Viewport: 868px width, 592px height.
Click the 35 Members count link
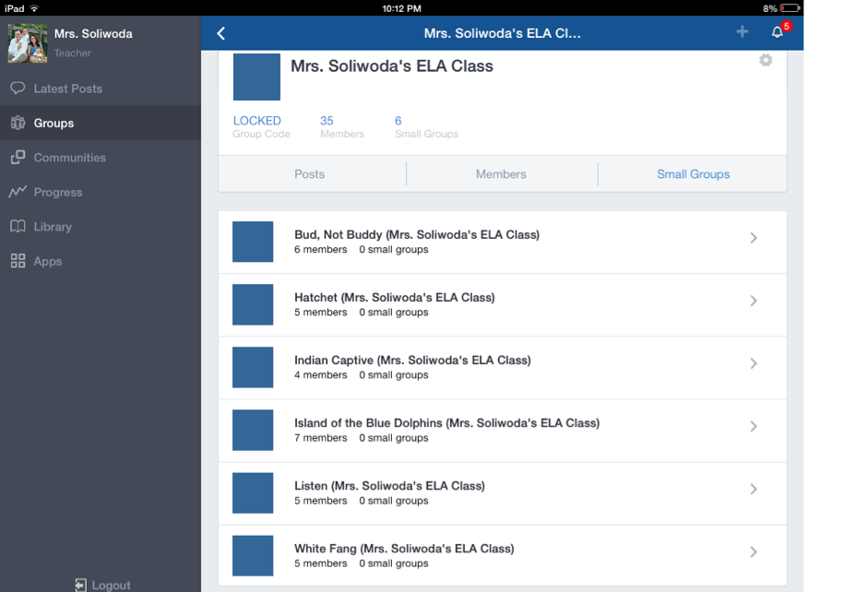click(x=327, y=121)
